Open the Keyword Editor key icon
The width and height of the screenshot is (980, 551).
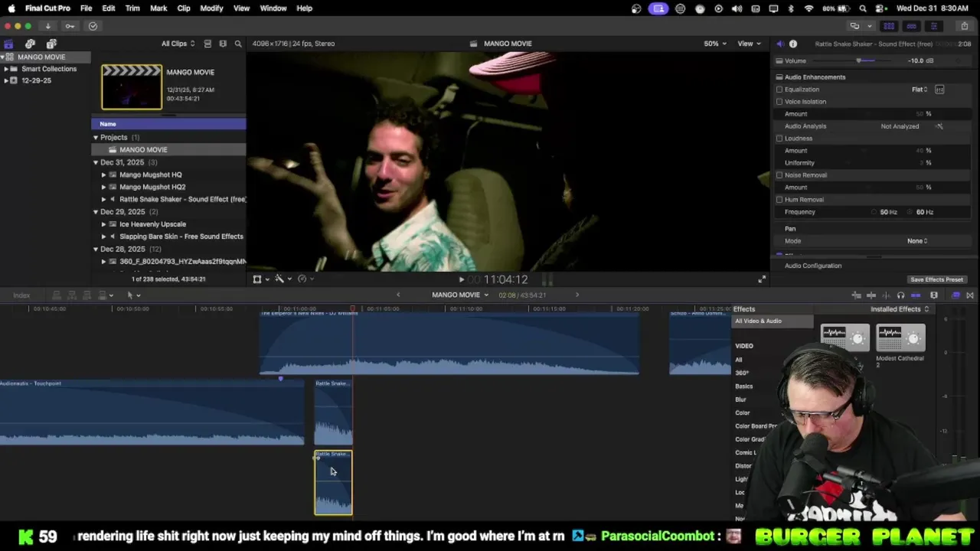coord(70,26)
